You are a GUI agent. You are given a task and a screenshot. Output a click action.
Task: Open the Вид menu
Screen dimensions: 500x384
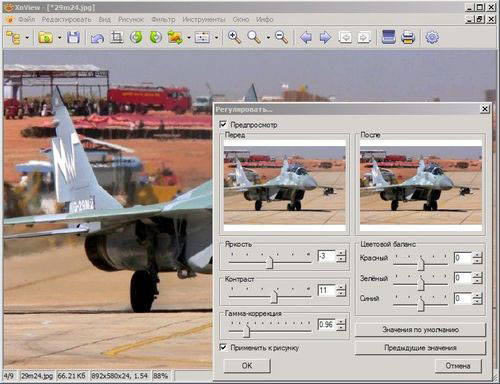click(x=104, y=19)
